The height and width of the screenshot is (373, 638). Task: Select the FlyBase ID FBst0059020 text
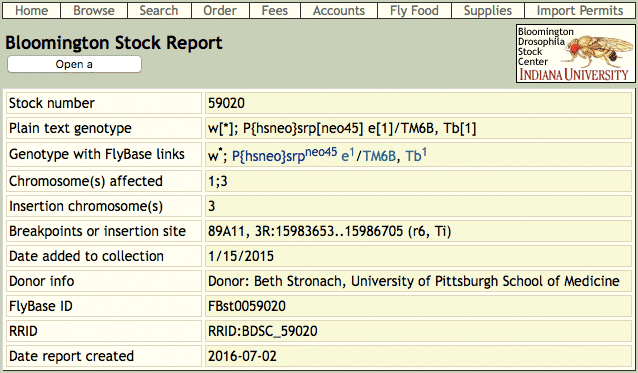(x=247, y=306)
